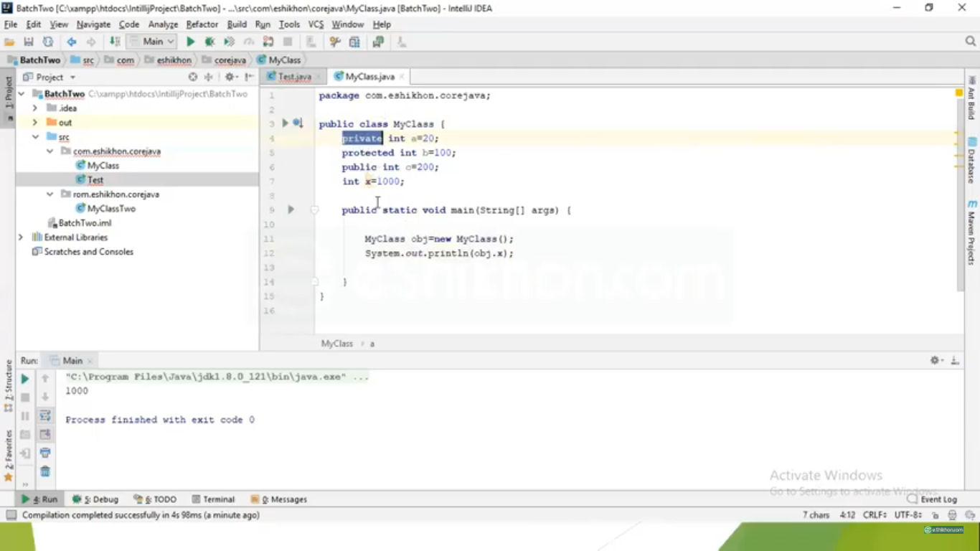
Task: Click the Search Everywhere magnifier icon
Action: [x=971, y=42]
